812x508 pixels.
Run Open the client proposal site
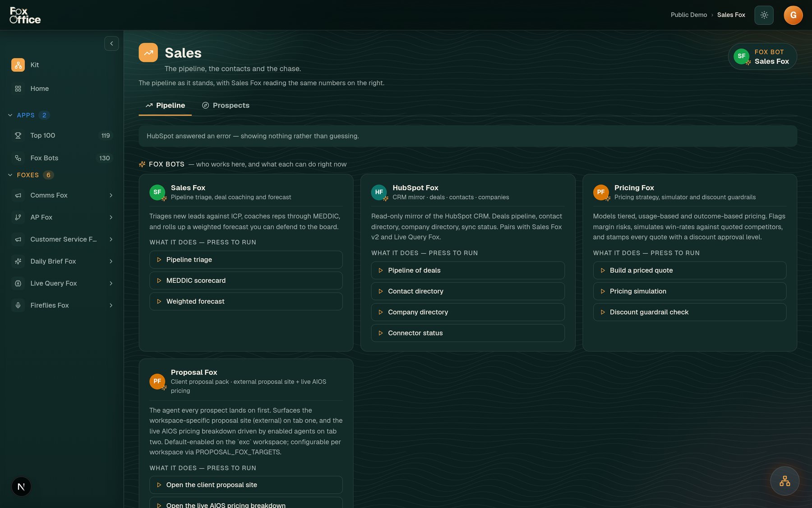click(246, 485)
